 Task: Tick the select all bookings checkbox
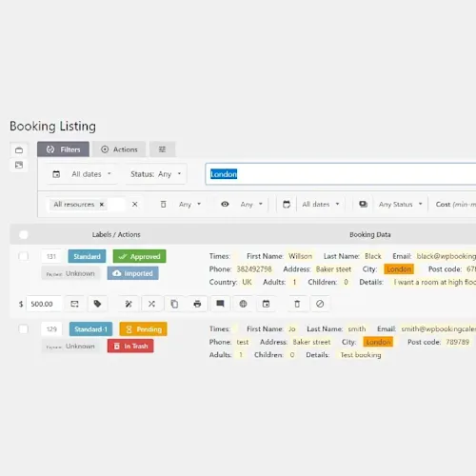[x=24, y=235]
